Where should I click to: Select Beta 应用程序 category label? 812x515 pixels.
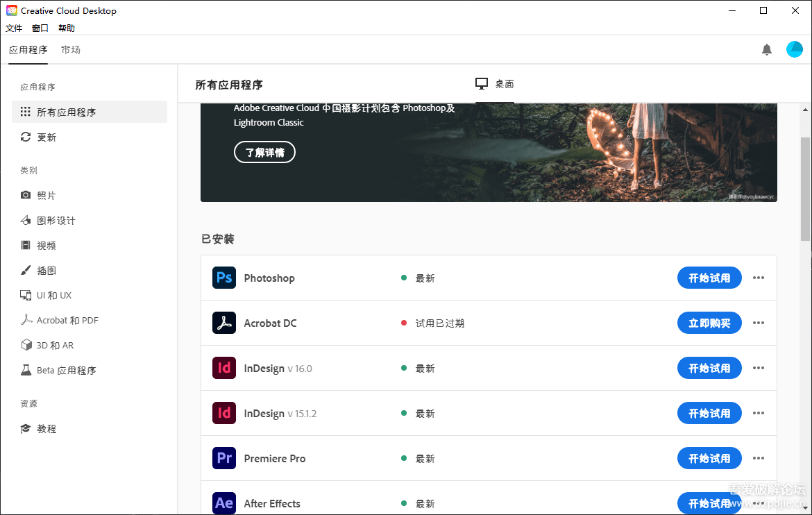67,371
